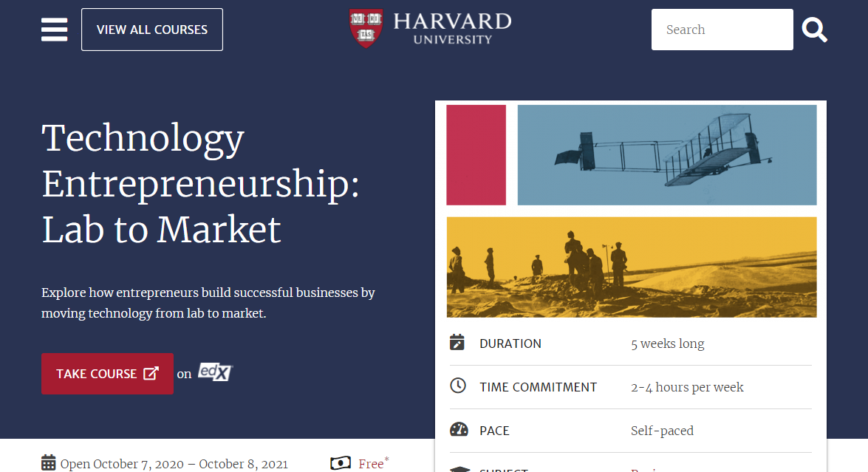
Task: Click the course title heading link
Action: 199,185
